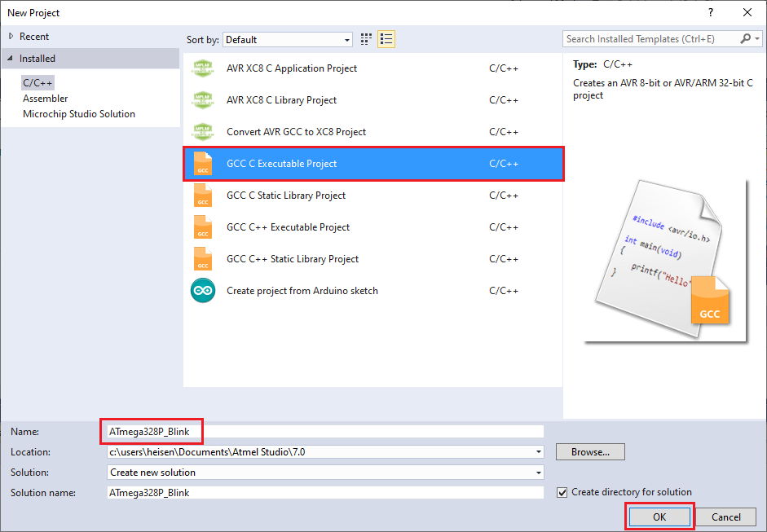
Task: Click the AVR XC8 C Application Project icon
Action: [x=202, y=68]
